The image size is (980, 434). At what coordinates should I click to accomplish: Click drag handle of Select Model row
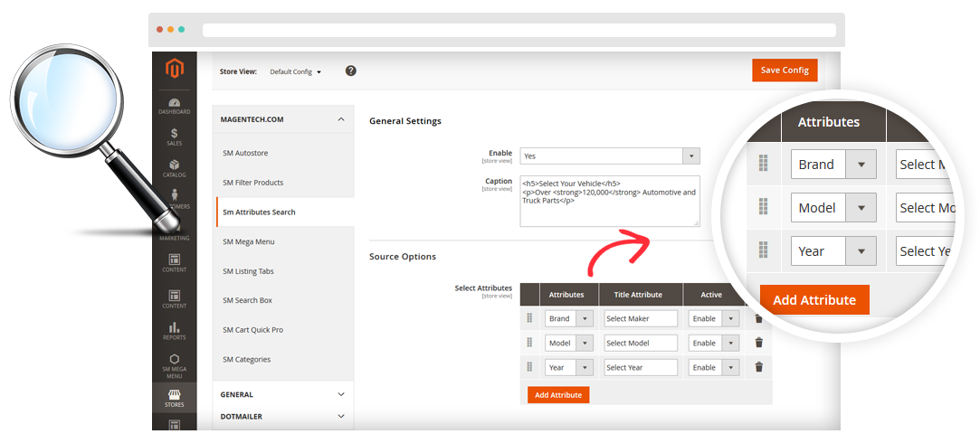tap(529, 343)
